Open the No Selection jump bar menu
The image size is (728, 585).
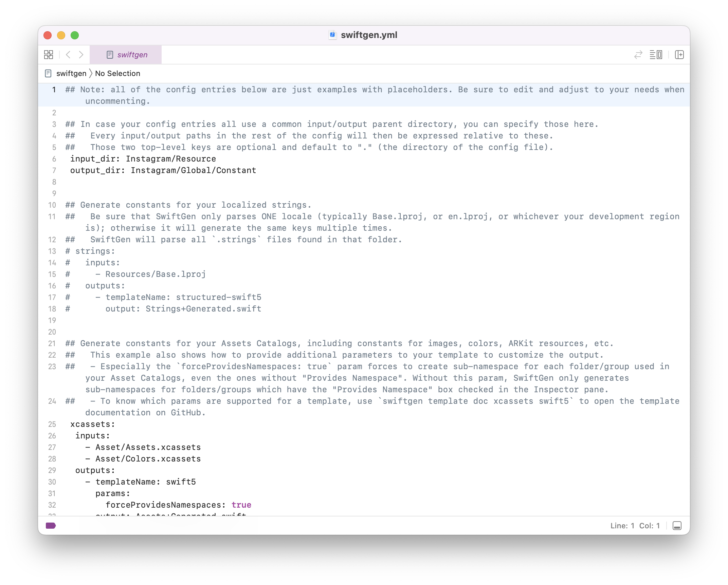(x=117, y=73)
